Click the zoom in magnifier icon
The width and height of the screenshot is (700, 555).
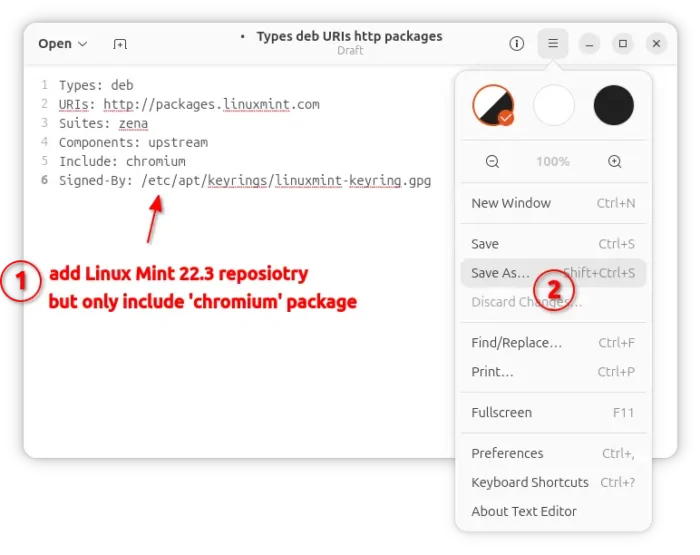pyautogui.click(x=614, y=161)
